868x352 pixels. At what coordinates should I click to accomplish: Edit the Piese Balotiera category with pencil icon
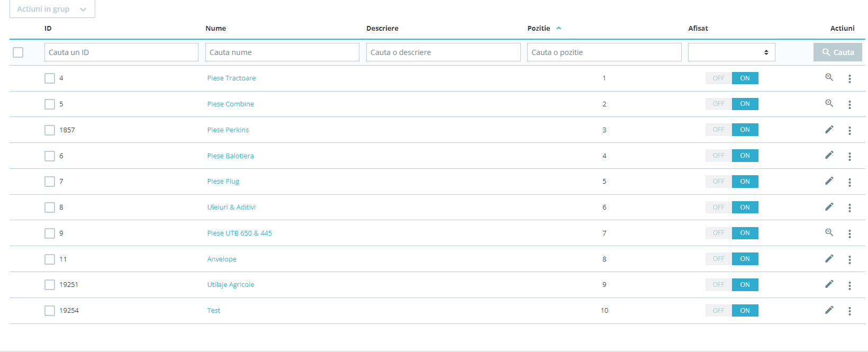(829, 155)
